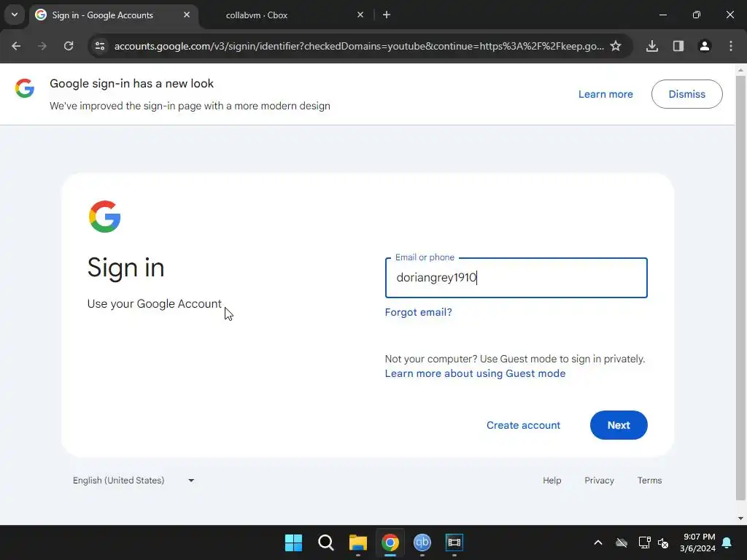Open the Terms footer link
Image resolution: width=747 pixels, height=560 pixels.
(649, 481)
